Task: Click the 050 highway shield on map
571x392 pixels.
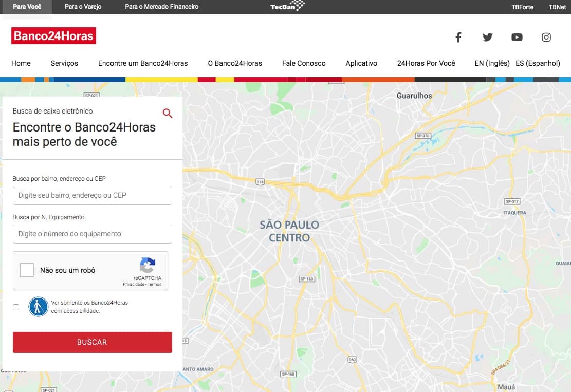Action: click(352, 360)
